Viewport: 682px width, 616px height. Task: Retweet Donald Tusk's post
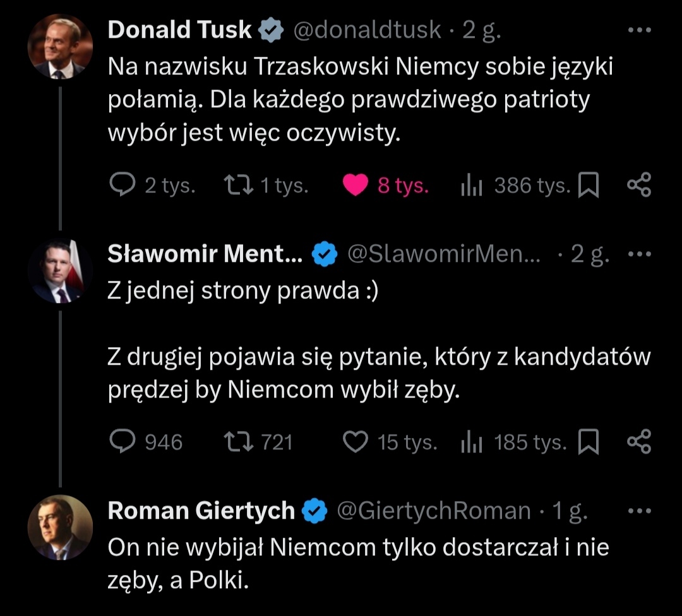(239, 186)
